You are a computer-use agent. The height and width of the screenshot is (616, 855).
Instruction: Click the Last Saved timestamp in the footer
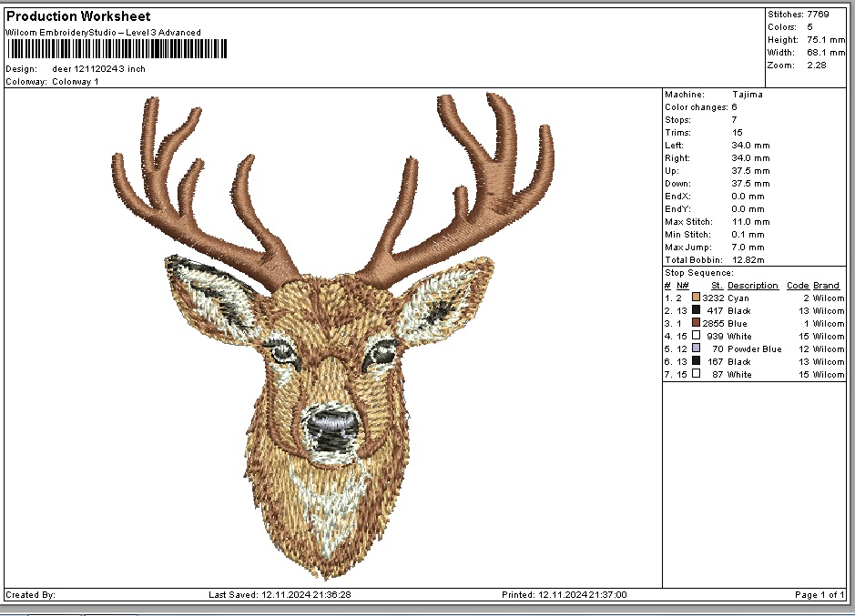[280, 595]
